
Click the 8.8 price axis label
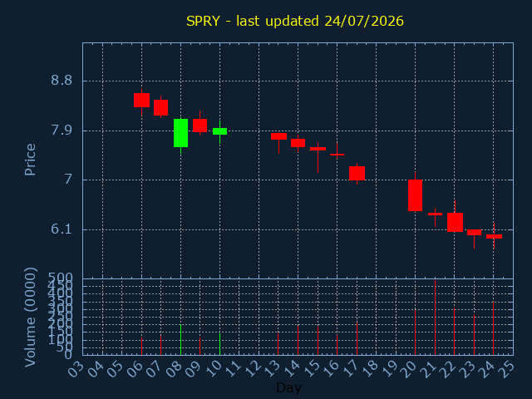(62, 81)
